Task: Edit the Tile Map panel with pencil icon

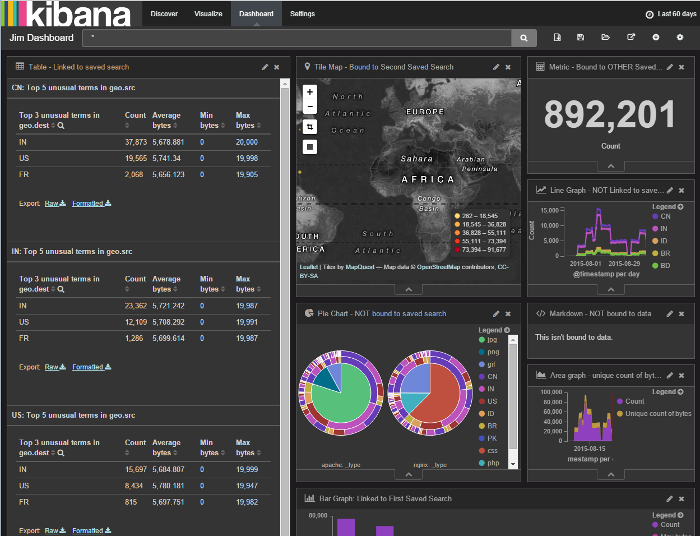Action: pos(496,67)
